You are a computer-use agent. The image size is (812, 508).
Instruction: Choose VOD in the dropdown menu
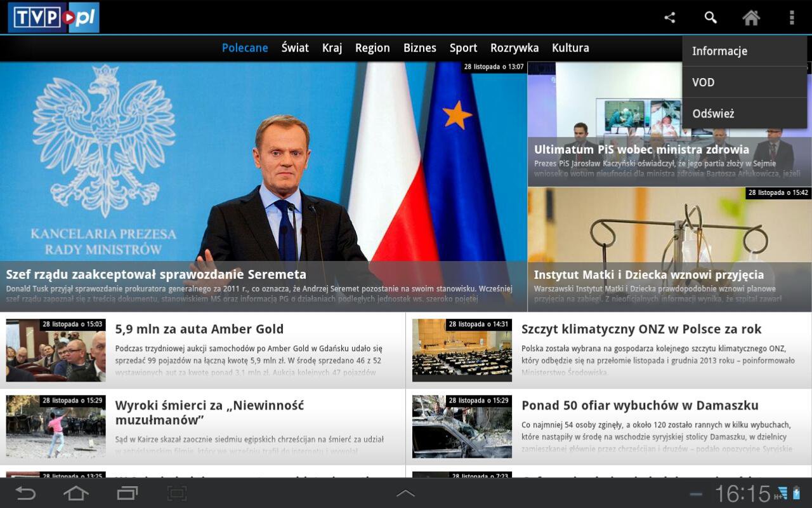pos(745,82)
